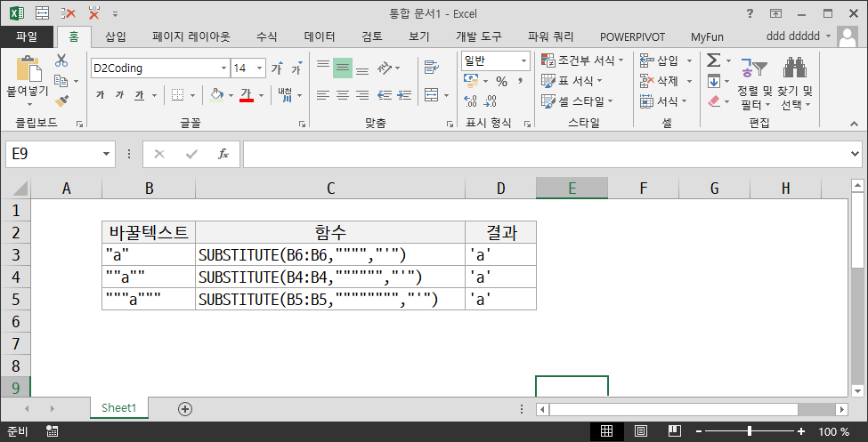Decrease indent icon

coord(385,95)
